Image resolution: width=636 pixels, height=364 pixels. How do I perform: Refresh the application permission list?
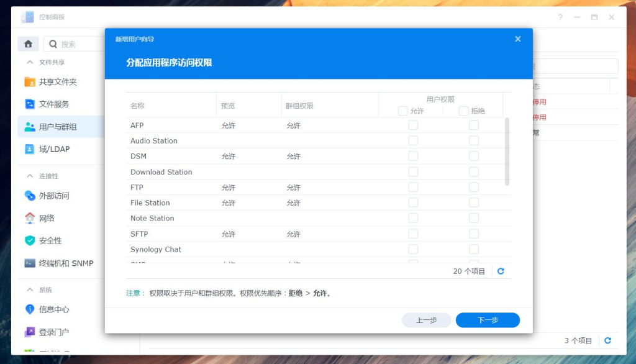point(501,271)
